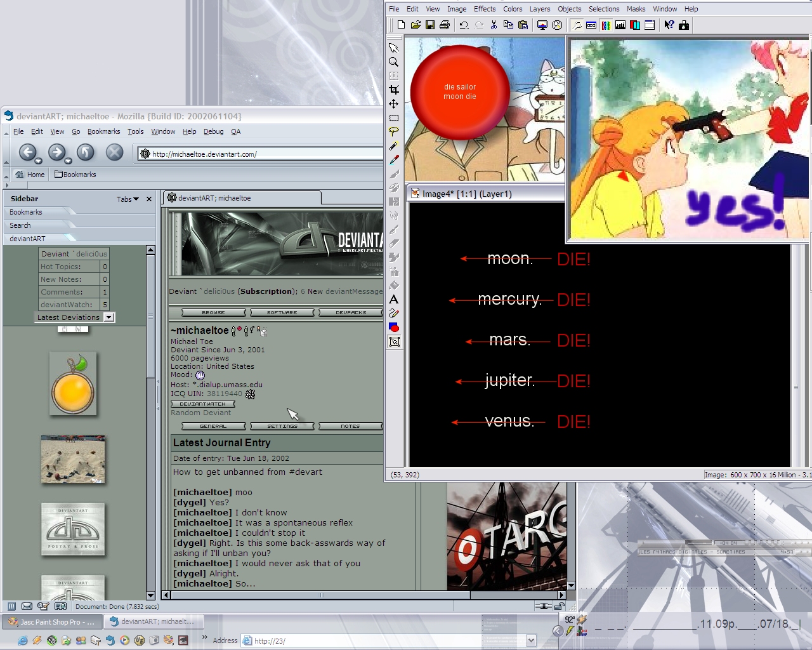Screen dimensions: 812x650
Task: Cut selection with scissors icon
Action: pyautogui.click(x=494, y=25)
